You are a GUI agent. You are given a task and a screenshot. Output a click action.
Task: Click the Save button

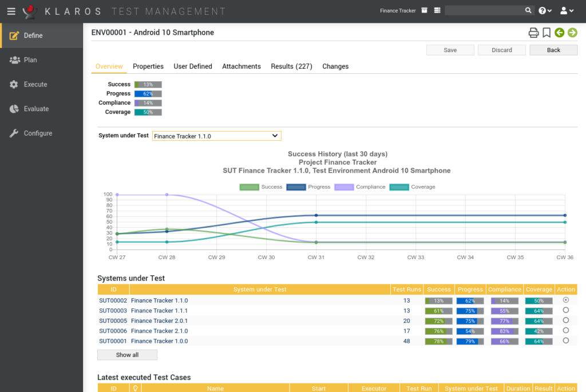point(450,50)
